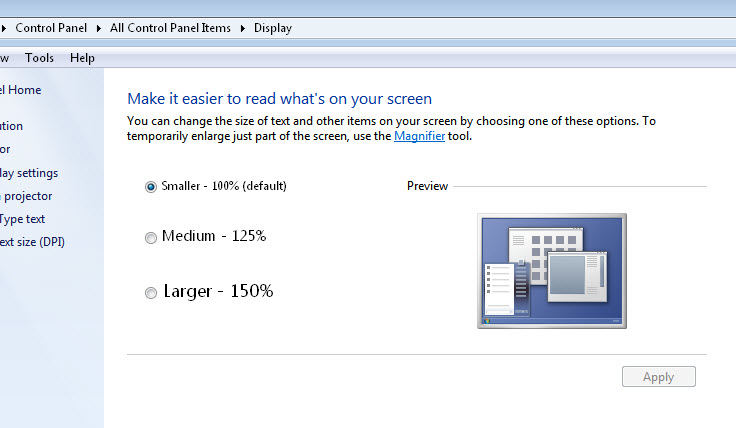Open the Magnifier tool link

(419, 136)
